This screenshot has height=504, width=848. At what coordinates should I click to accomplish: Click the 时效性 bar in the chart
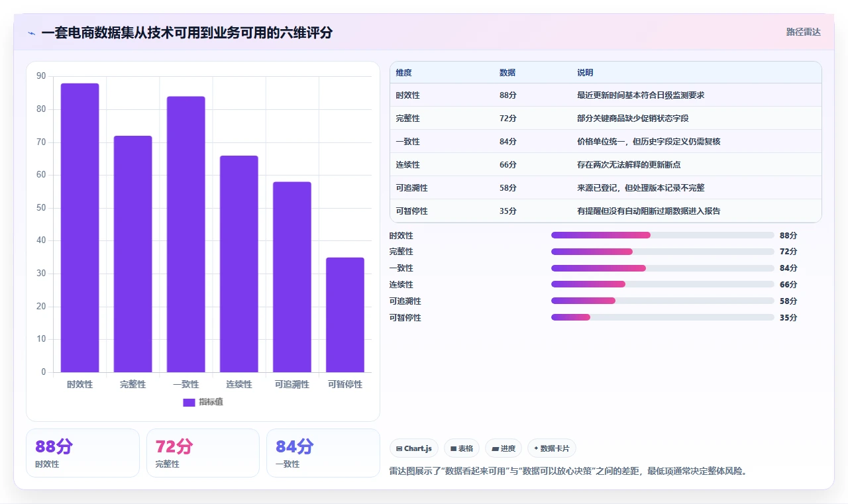coord(80,228)
